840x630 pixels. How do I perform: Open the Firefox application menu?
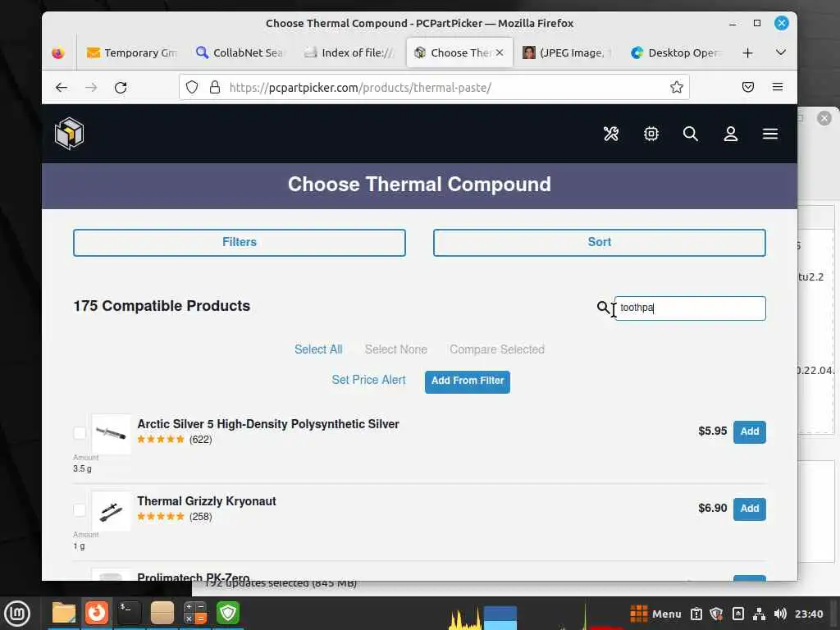778,87
